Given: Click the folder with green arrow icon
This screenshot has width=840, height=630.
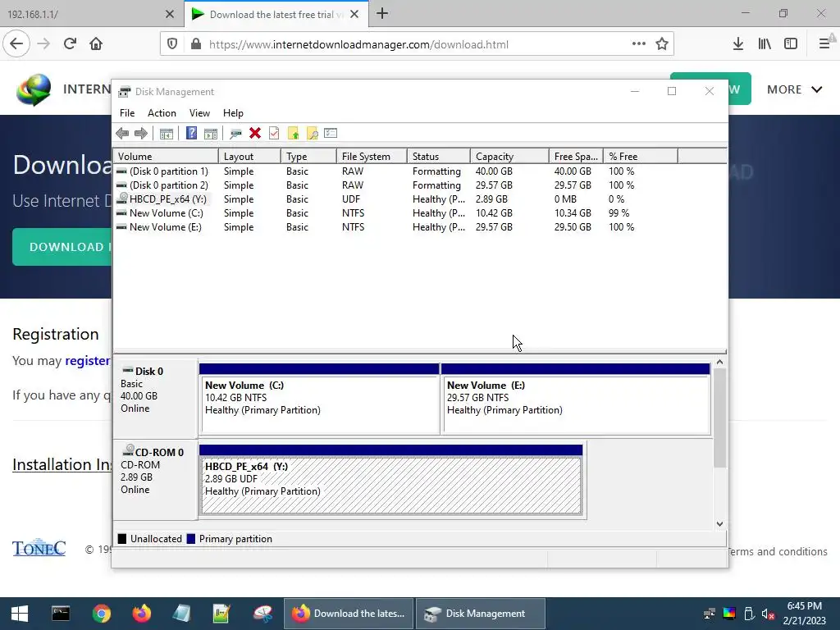Looking at the screenshot, I should pos(293,134).
